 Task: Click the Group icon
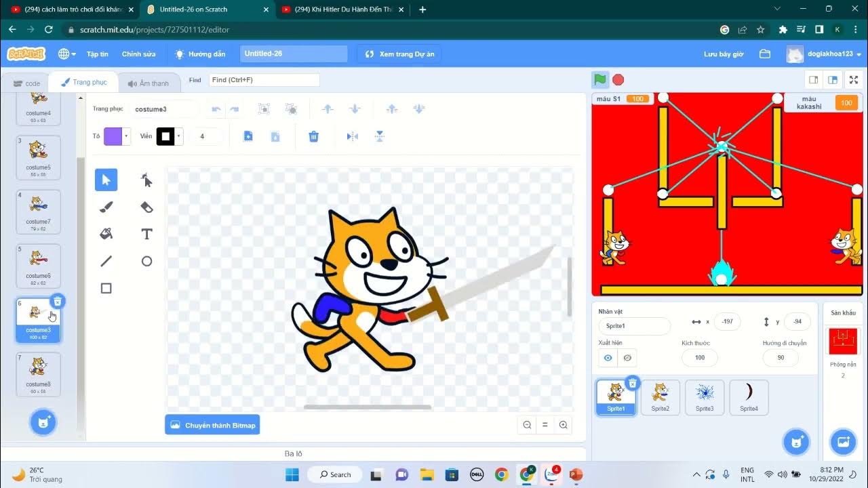pos(264,108)
